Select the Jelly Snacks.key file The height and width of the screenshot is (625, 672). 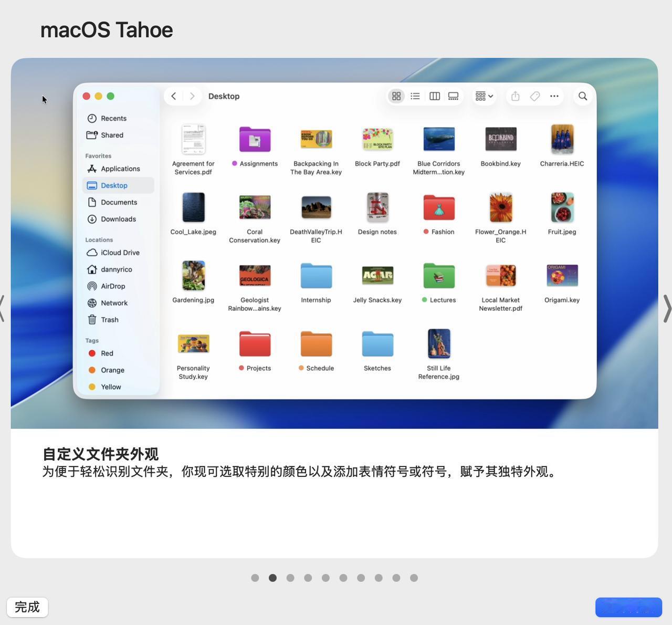click(x=377, y=276)
